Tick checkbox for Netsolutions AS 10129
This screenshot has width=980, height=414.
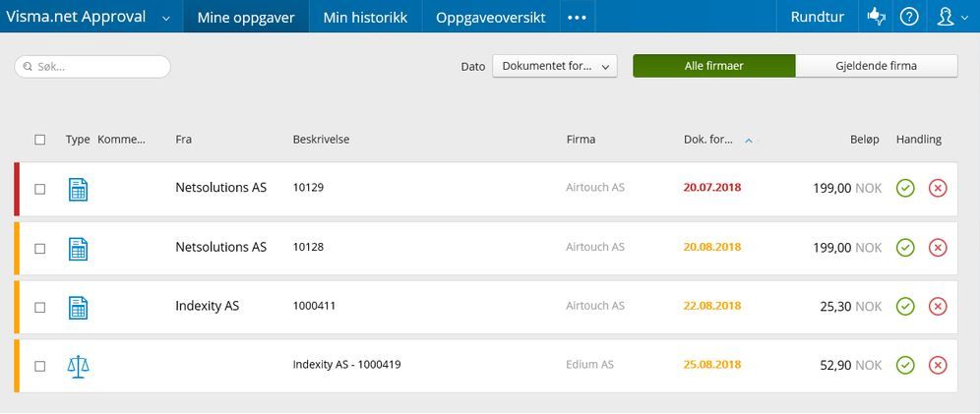pos(40,189)
